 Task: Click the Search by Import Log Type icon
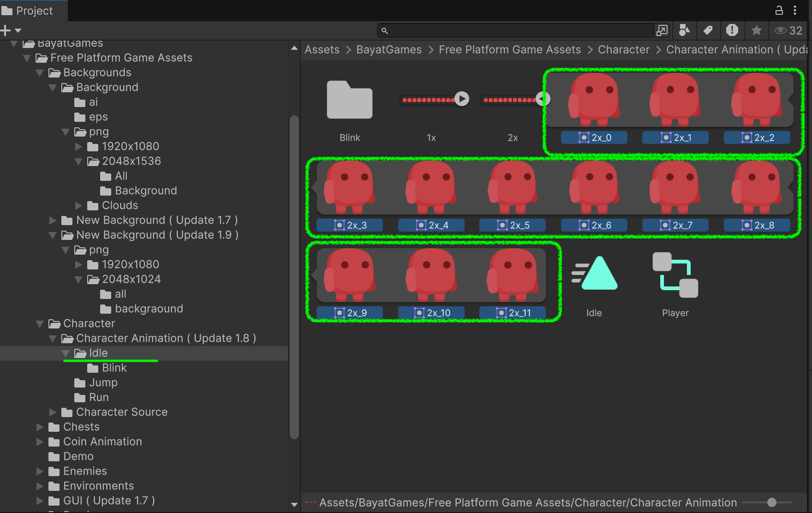coord(732,30)
